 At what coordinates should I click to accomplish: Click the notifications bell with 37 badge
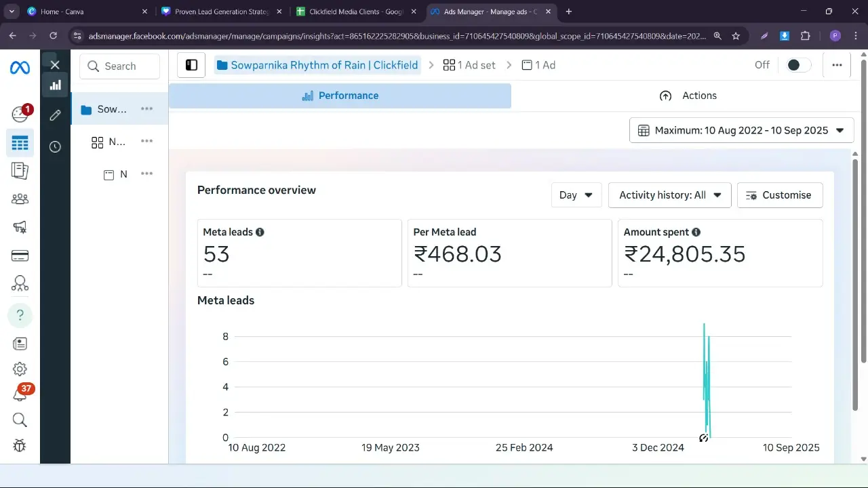20,395
